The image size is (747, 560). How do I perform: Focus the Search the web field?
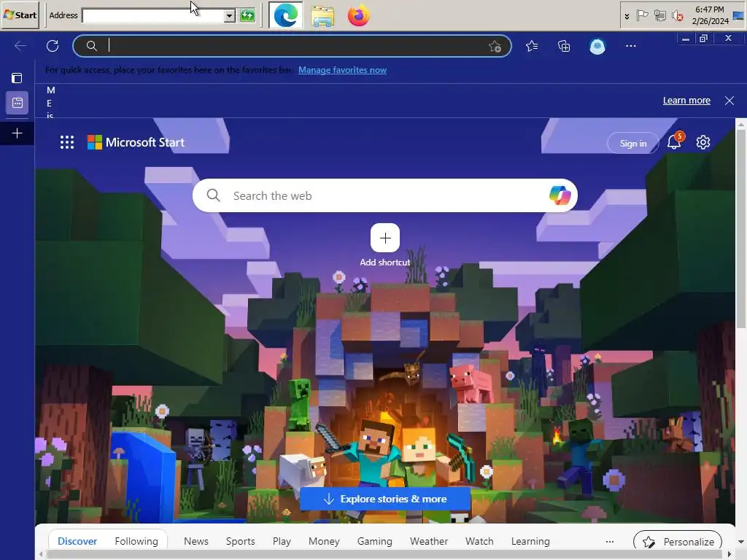385,195
